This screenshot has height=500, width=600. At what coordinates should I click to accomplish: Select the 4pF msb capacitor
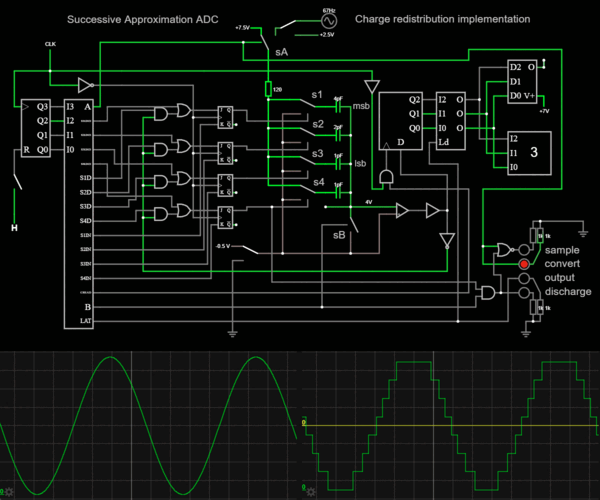338,108
